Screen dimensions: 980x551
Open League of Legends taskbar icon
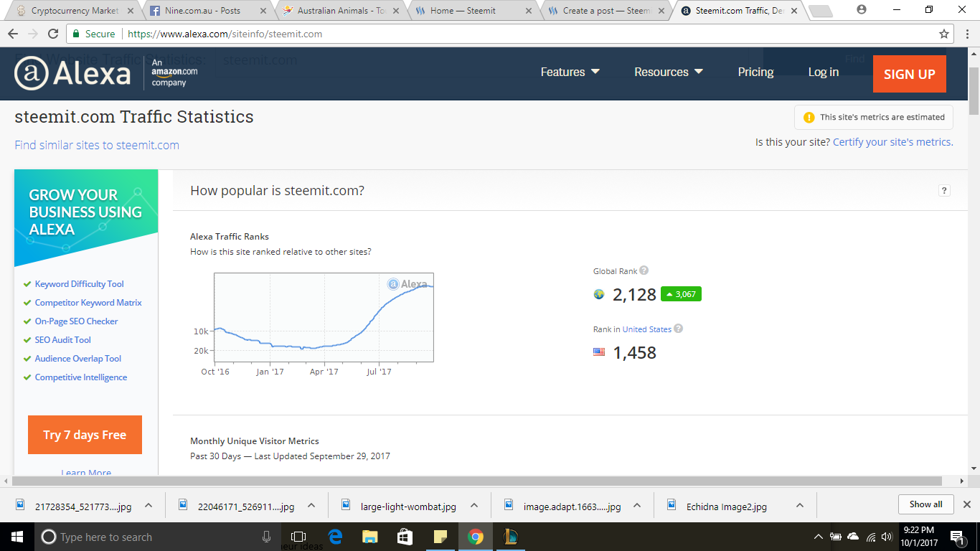510,537
